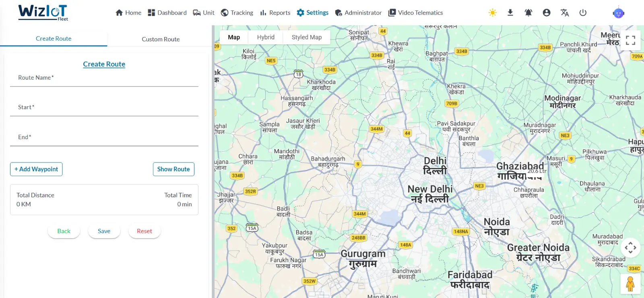The width and height of the screenshot is (644, 298).
Task: Toggle fullscreen map view
Action: point(630,40)
